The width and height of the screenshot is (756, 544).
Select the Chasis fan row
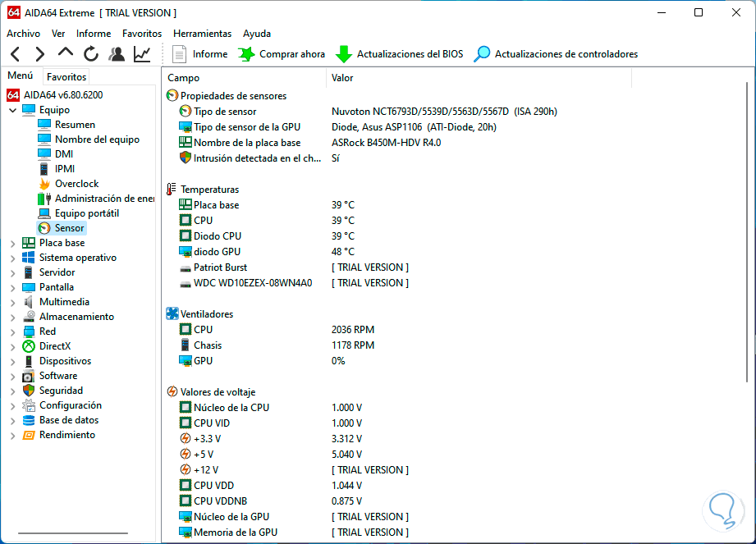pyautogui.click(x=276, y=345)
